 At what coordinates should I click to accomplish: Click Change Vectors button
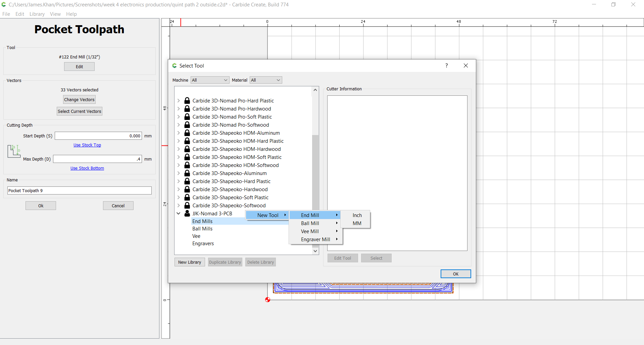(x=79, y=99)
